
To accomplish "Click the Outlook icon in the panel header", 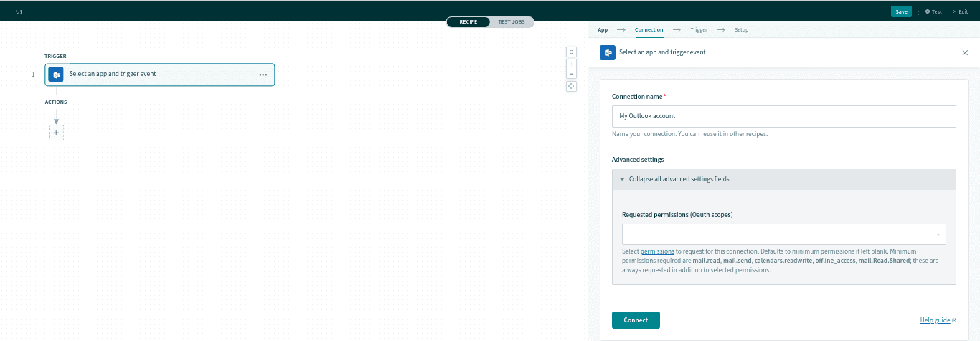I will (x=608, y=53).
